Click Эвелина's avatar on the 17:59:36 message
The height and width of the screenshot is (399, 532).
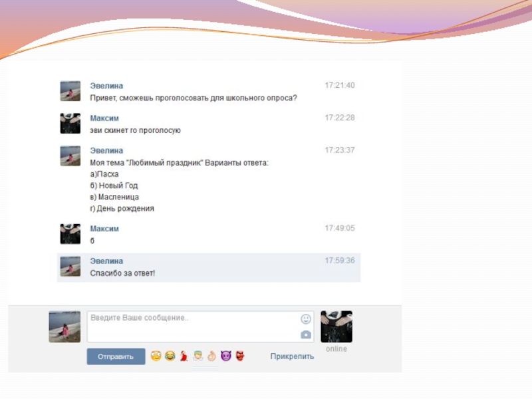tap(70, 267)
